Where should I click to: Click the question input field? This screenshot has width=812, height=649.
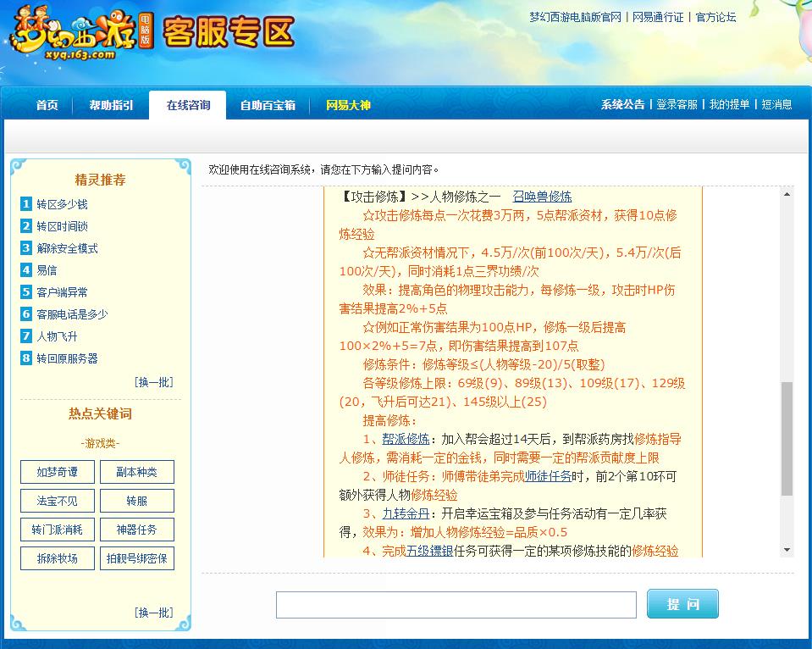click(x=456, y=603)
